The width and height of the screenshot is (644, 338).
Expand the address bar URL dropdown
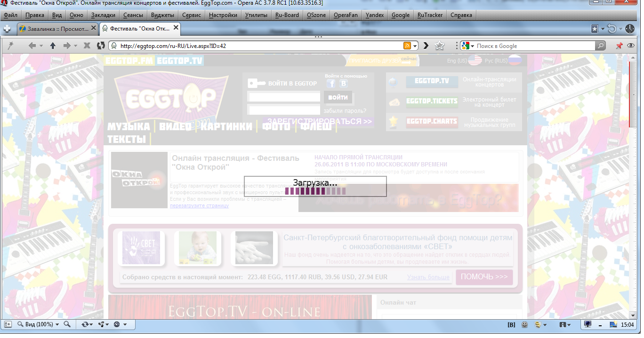pyautogui.click(x=415, y=46)
